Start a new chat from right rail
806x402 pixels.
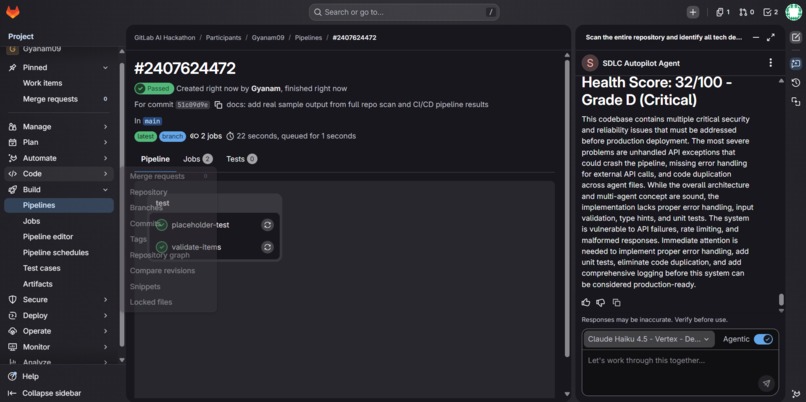click(796, 38)
